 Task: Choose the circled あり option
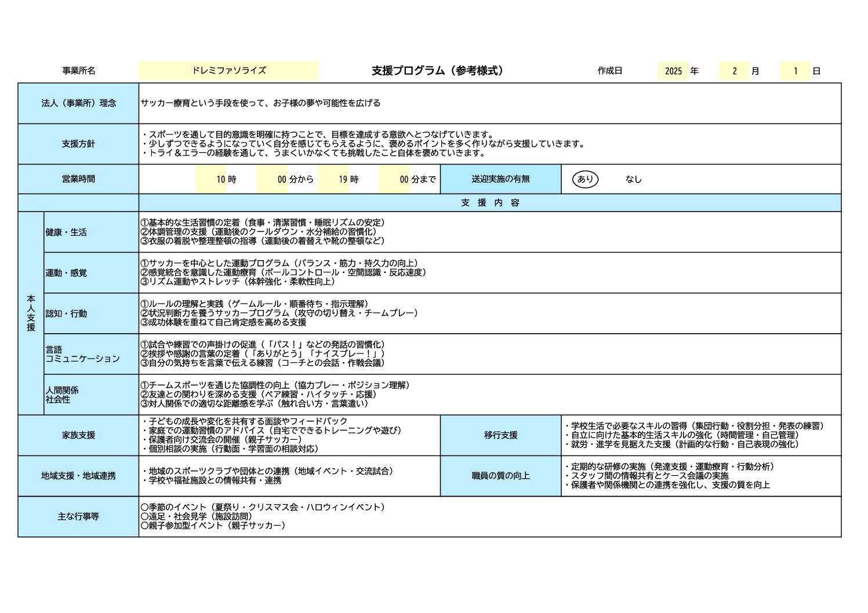click(585, 179)
